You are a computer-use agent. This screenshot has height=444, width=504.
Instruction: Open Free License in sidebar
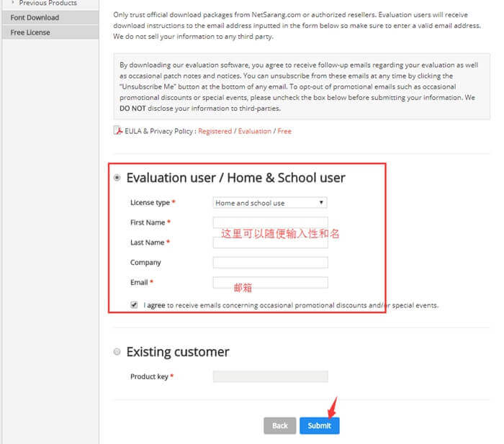[x=30, y=32]
